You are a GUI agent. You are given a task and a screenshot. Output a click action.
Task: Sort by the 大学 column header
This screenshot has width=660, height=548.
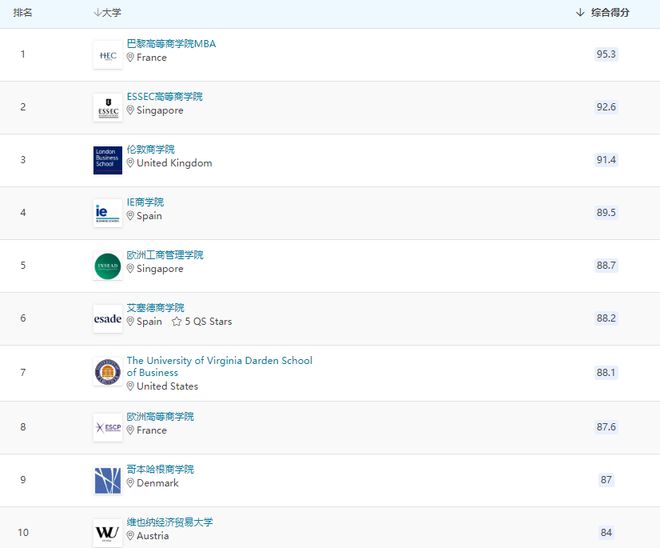107,13
